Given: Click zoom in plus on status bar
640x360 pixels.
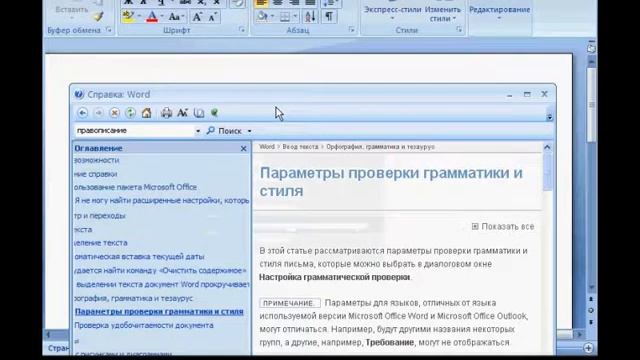Looking at the screenshot, I should coord(588,348).
